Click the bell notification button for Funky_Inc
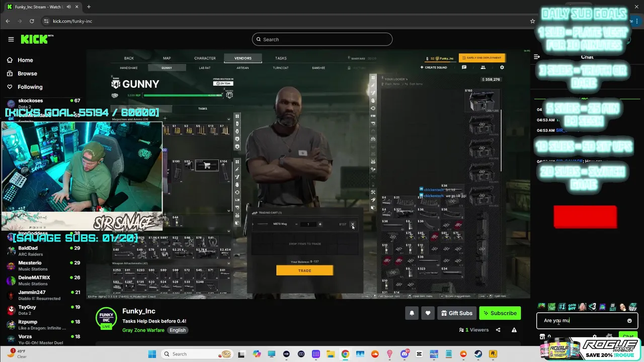The image size is (644, 362). click(412, 313)
